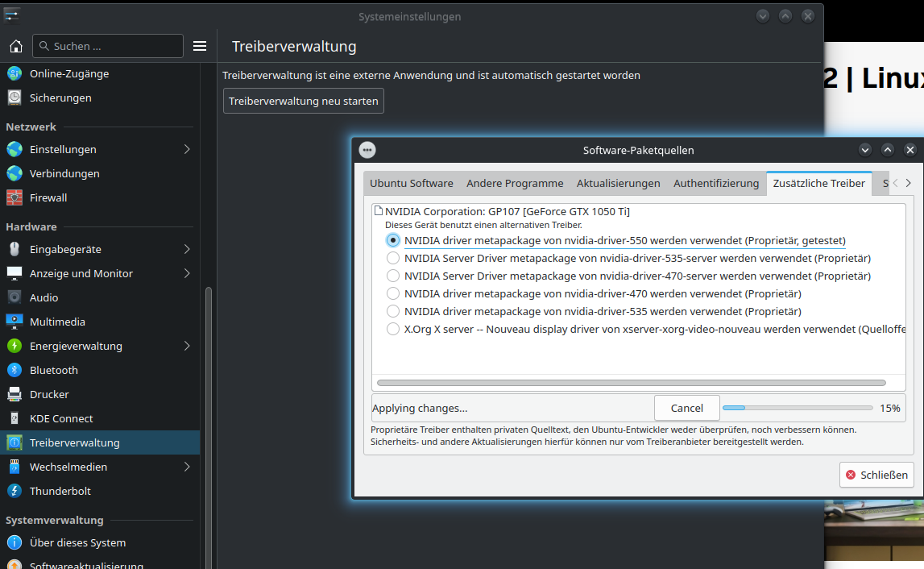Click the Eingabegeräte mouse icon
The width and height of the screenshot is (924, 569).
15,249
